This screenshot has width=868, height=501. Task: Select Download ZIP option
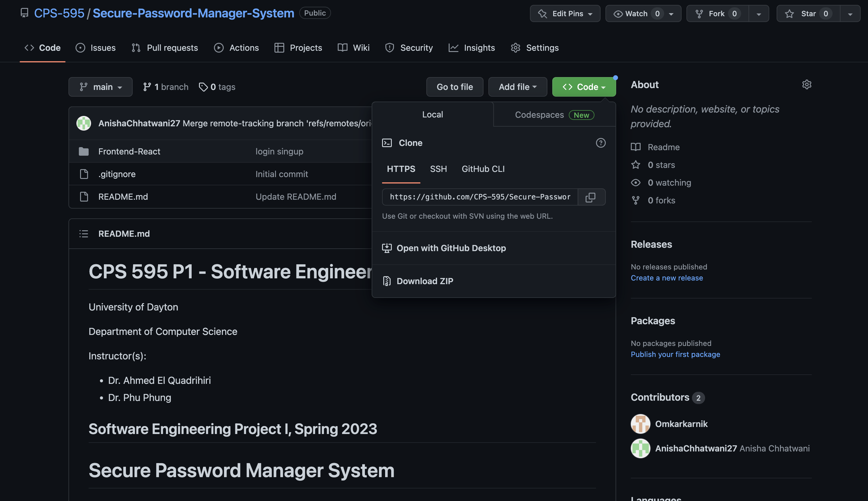(x=425, y=281)
